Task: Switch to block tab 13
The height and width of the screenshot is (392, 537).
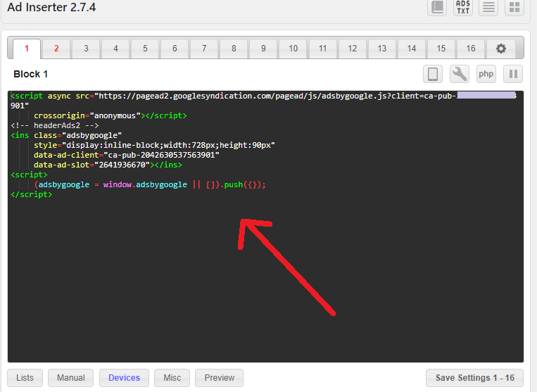Action: coord(382,49)
